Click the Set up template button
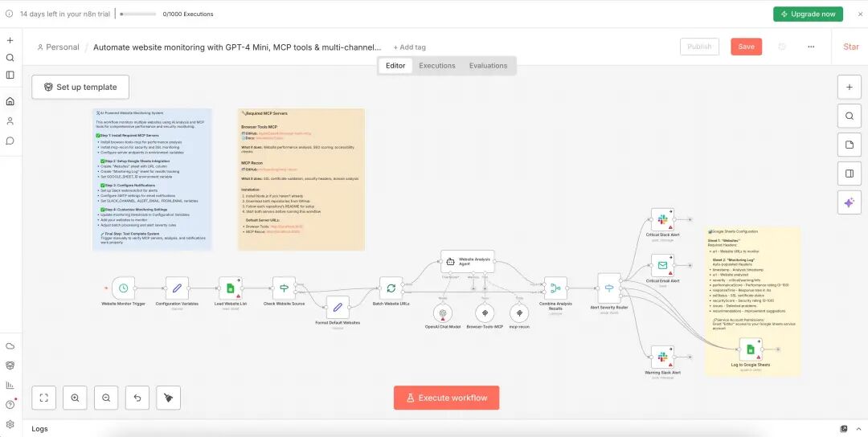Image resolution: width=868 pixels, height=437 pixels. (80, 88)
